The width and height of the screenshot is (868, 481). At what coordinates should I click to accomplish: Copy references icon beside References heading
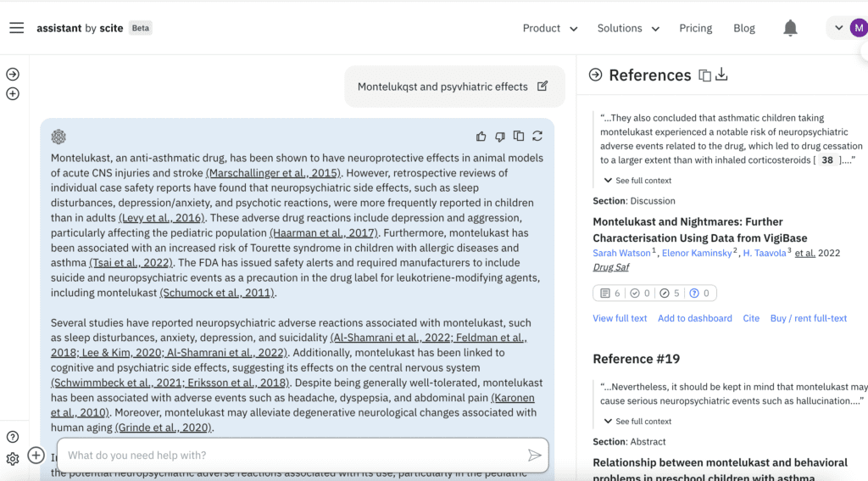point(704,75)
